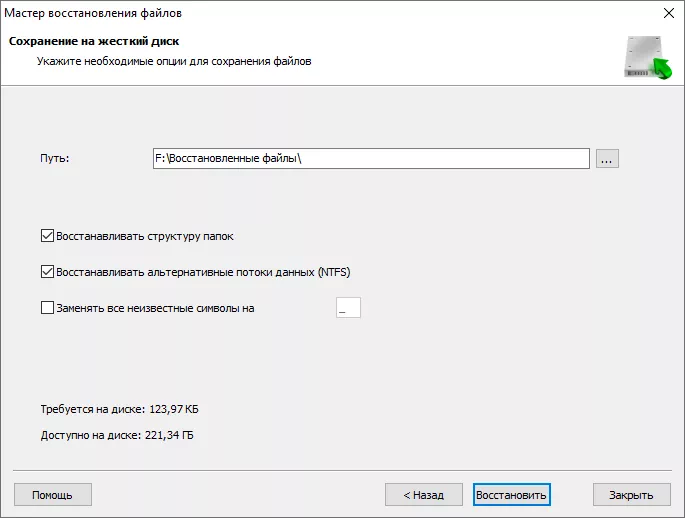The width and height of the screenshot is (685, 518).
Task: Enable "Заменять все неизвестные символы на" checkbox
Action: point(47,308)
